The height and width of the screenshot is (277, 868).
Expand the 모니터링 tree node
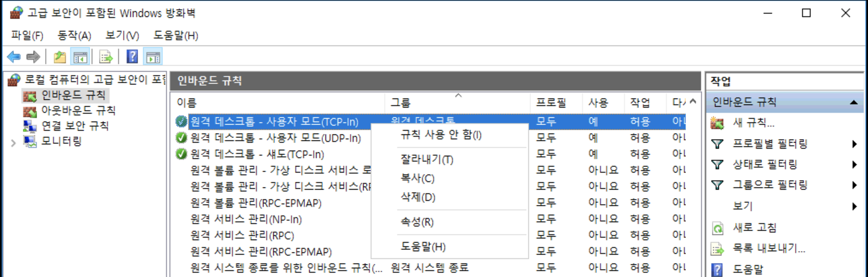pyautogui.click(x=13, y=143)
